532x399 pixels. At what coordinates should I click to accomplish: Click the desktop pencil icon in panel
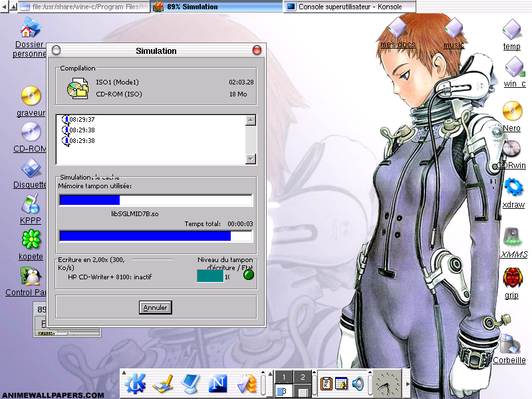click(x=163, y=384)
